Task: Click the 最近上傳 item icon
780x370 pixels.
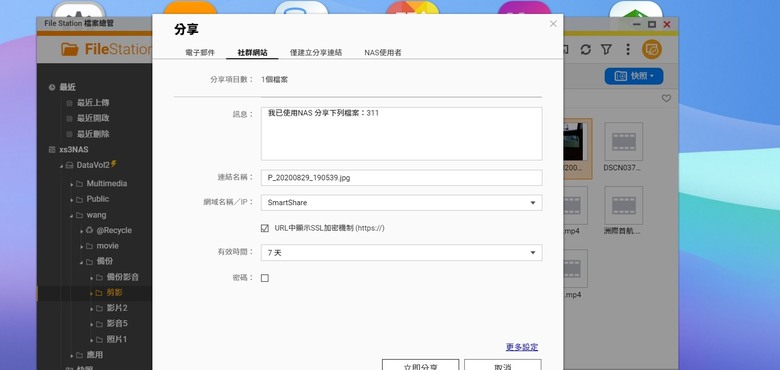Action: pyautogui.click(x=70, y=103)
